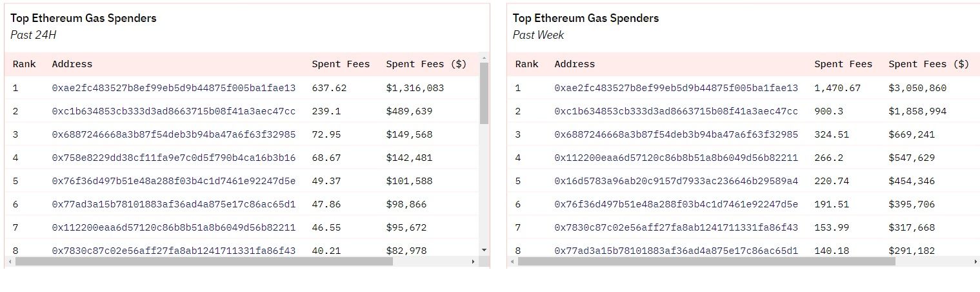
Task: Click Spent Fees ($) header in Past Week table
Action: (x=928, y=64)
